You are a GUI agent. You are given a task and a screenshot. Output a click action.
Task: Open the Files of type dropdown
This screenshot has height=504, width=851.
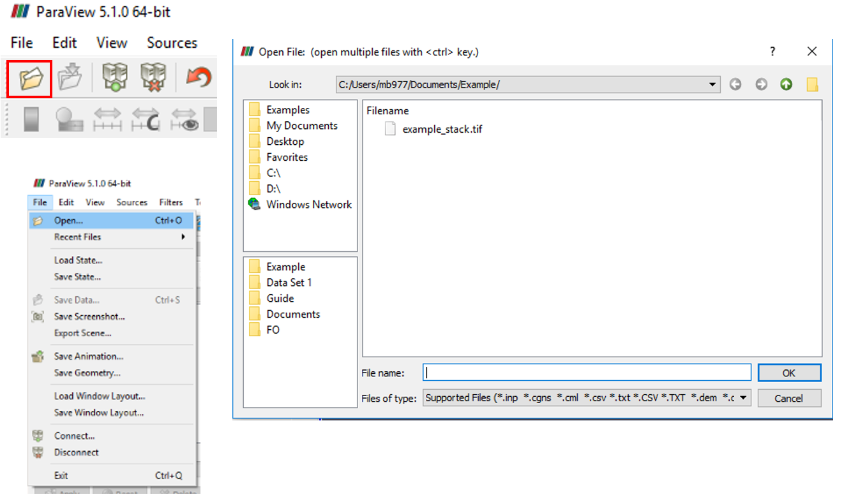coord(744,398)
